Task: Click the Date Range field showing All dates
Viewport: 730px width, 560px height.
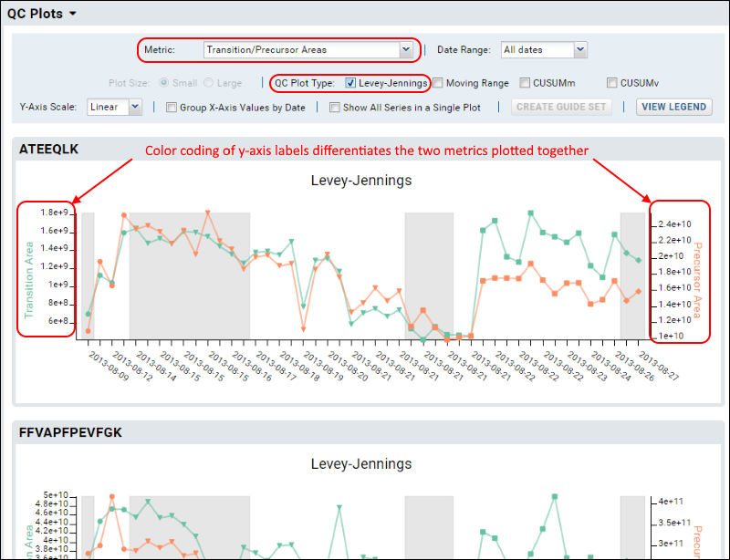Action: (537, 49)
